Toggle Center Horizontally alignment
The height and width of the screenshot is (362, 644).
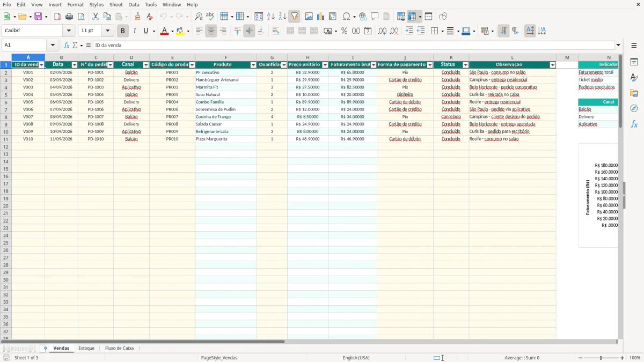[211, 31]
